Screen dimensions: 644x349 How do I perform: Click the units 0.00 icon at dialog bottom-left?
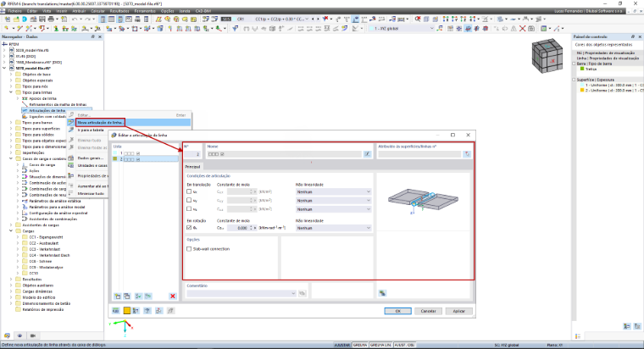116,311
